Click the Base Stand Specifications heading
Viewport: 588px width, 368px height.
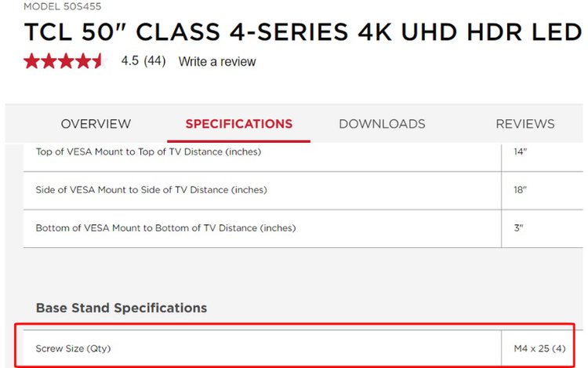[122, 308]
